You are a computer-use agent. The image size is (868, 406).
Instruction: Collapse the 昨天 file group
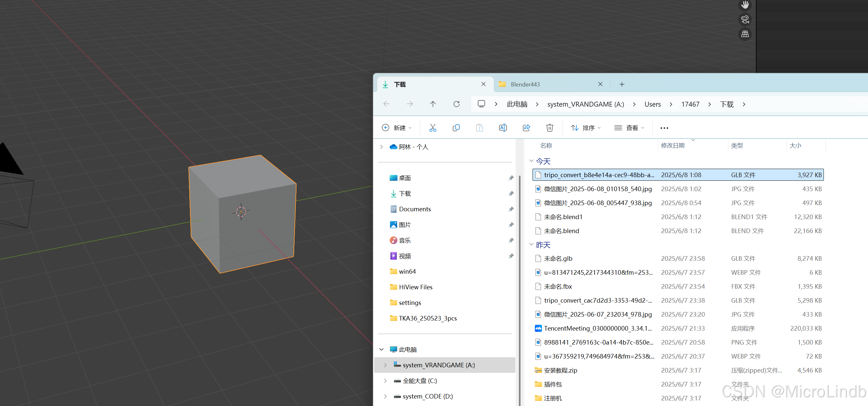[531, 245]
